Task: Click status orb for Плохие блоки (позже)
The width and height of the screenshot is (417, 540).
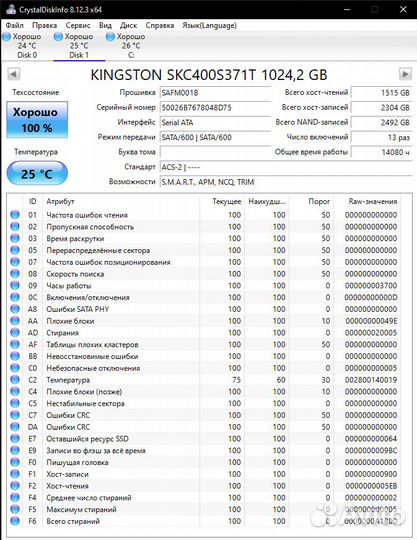Action: pos(15,392)
